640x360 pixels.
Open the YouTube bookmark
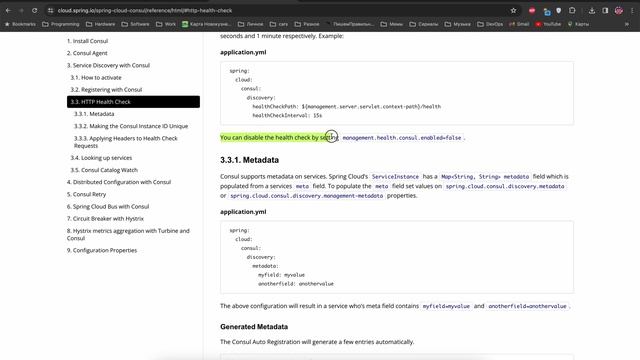click(548, 24)
